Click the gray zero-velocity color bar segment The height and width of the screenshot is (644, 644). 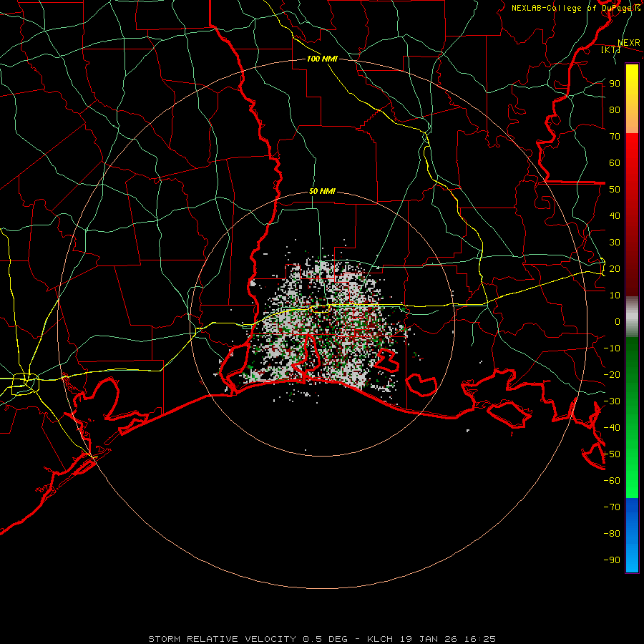[632, 317]
